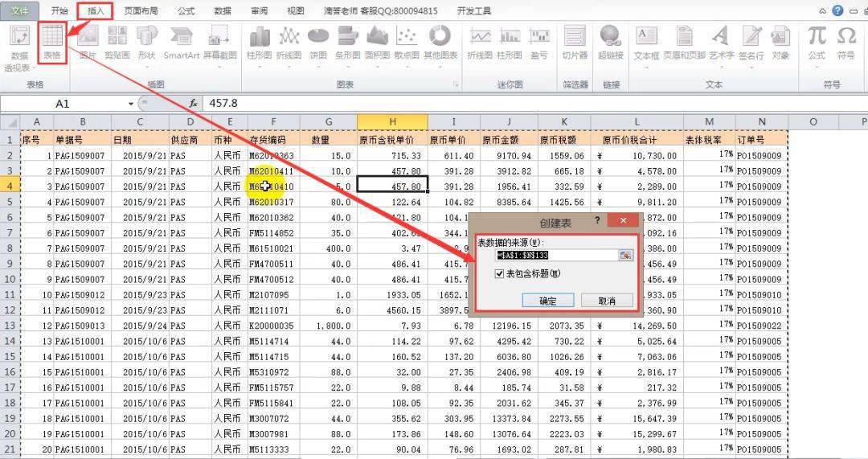This screenshot has width=868, height=459.
Task: Click header cell 存货编码
Action: [274, 140]
